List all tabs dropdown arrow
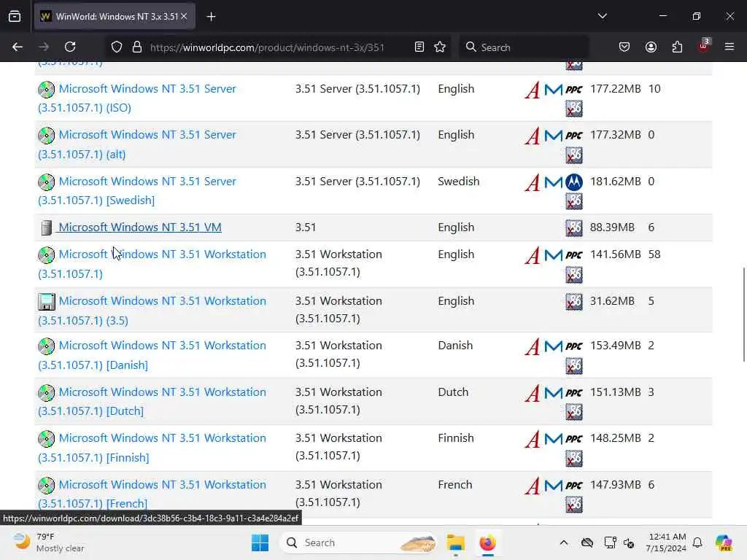Image resolution: width=747 pixels, height=560 pixels. coord(602,16)
